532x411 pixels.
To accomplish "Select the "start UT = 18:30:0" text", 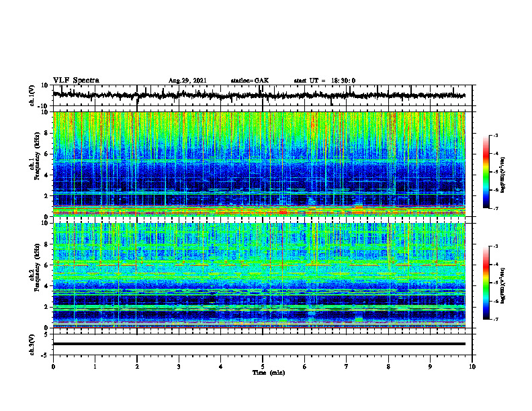I will click(324, 81).
